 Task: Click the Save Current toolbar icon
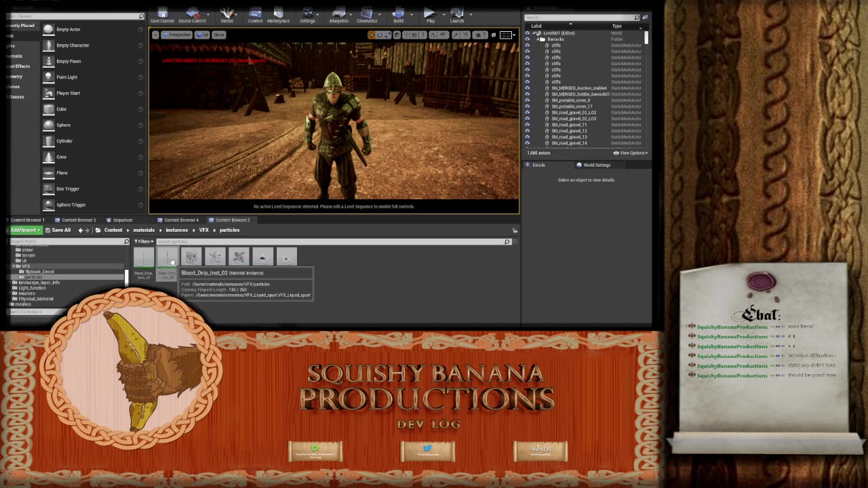pos(162,16)
